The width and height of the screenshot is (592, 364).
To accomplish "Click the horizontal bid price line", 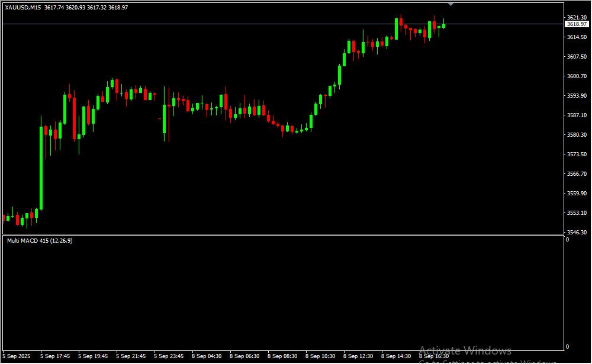I will click(237, 24).
